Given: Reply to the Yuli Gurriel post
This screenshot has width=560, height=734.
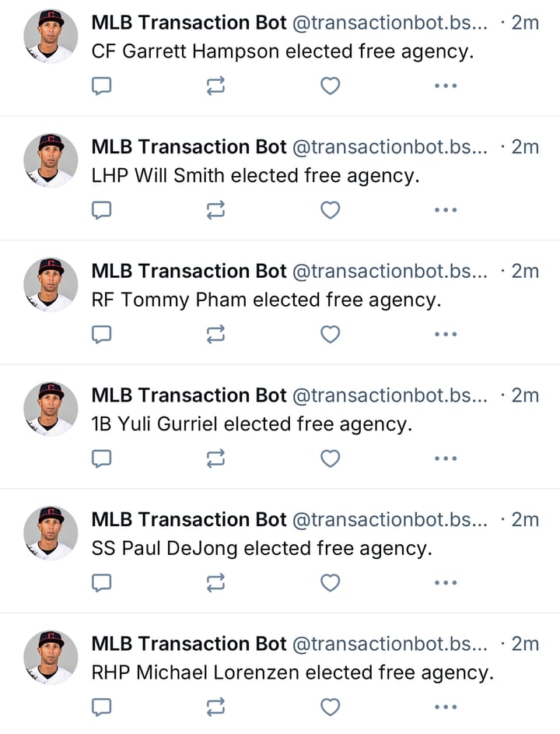Looking at the screenshot, I should click(x=102, y=458).
